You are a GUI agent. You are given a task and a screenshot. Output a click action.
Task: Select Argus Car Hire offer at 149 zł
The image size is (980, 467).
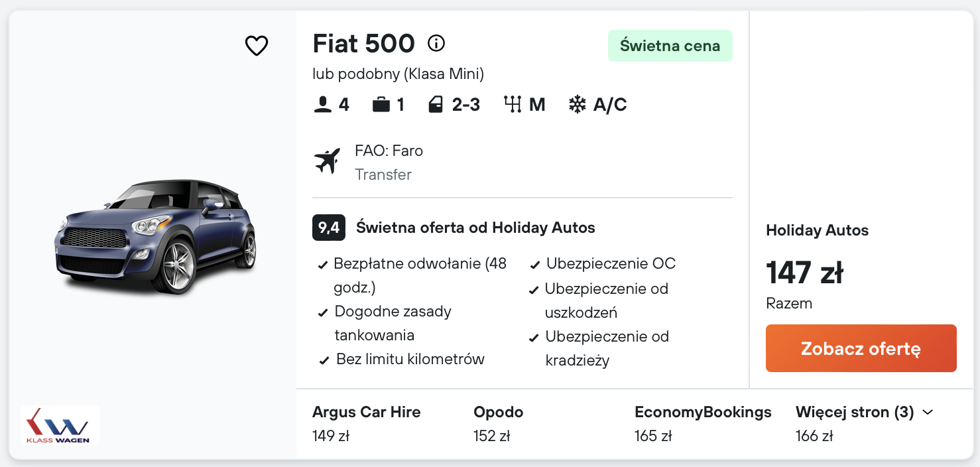(x=366, y=423)
